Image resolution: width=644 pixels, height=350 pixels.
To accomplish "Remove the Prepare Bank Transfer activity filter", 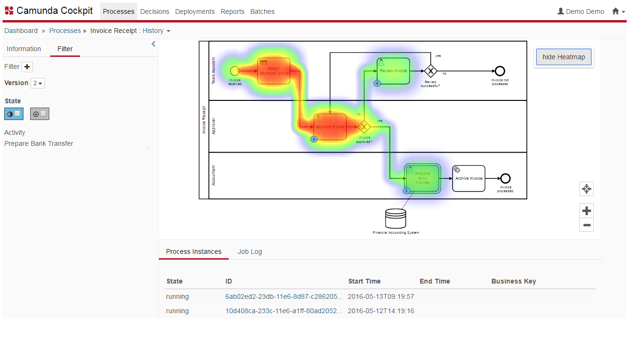I will tap(148, 148).
